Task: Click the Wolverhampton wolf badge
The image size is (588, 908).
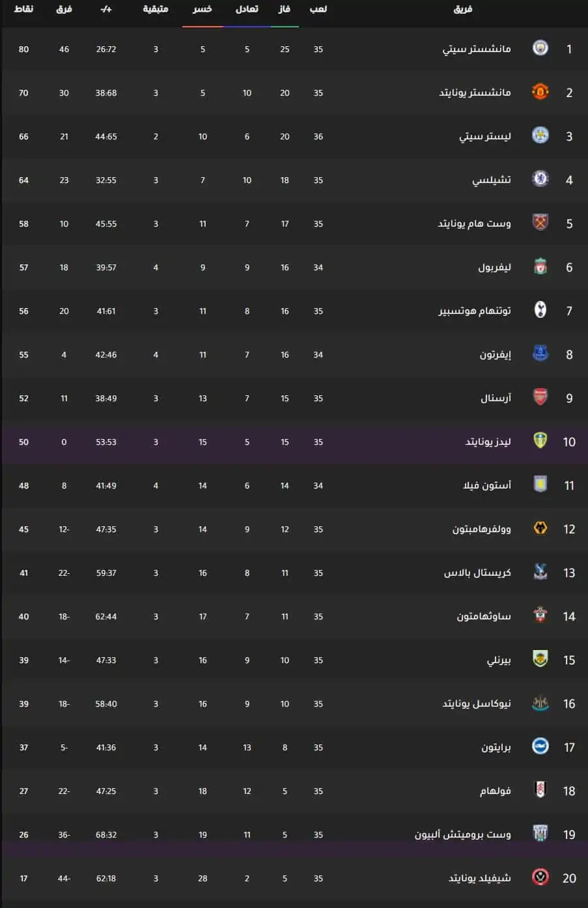Action: (x=540, y=528)
